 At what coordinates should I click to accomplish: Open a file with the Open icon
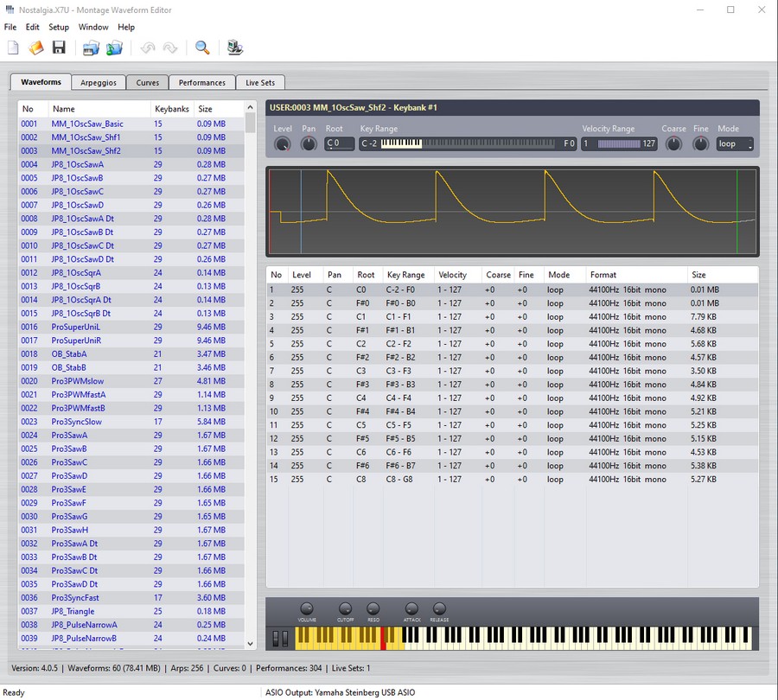[x=35, y=48]
